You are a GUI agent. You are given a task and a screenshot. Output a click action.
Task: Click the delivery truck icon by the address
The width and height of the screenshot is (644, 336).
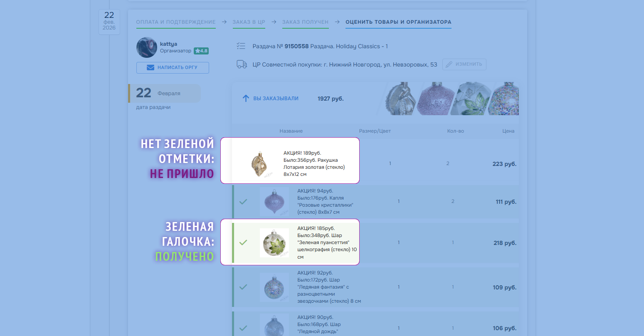(x=242, y=64)
